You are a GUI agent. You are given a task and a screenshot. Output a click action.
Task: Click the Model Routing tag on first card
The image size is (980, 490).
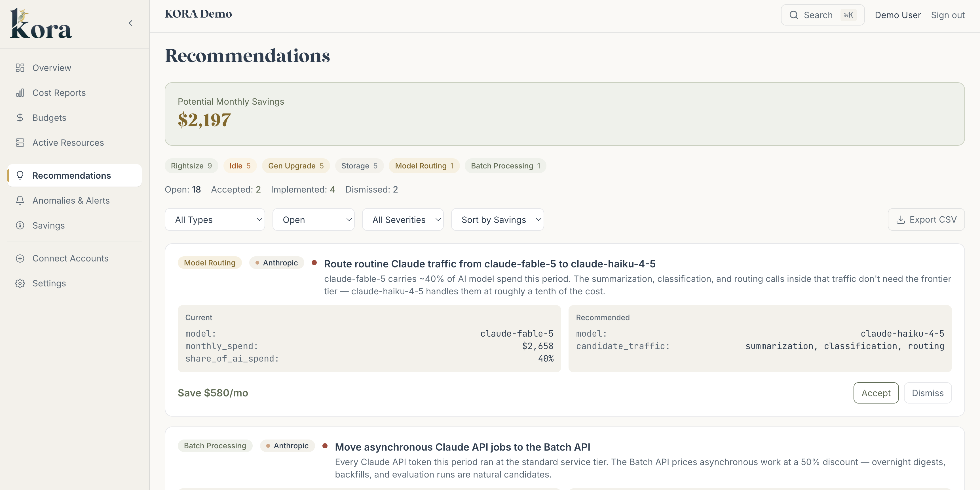pyautogui.click(x=210, y=263)
